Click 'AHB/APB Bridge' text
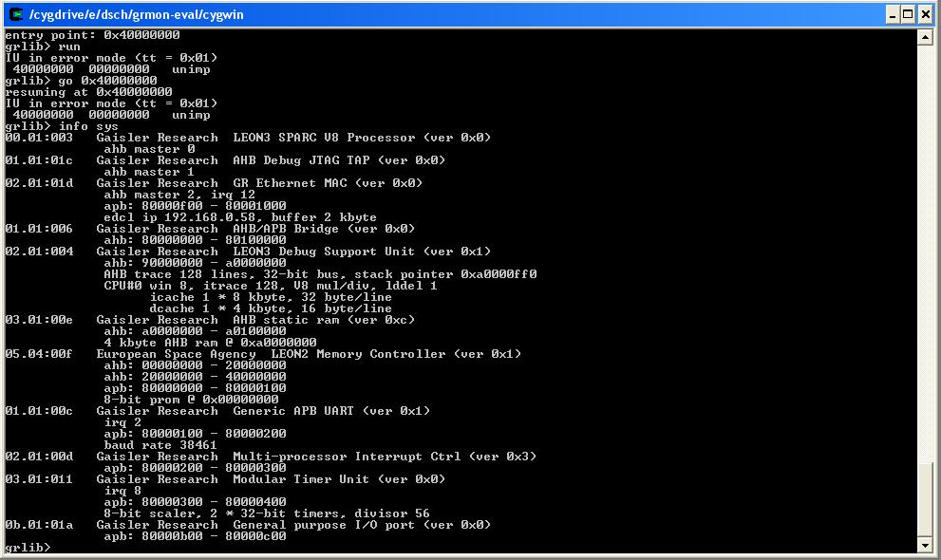 (286, 229)
